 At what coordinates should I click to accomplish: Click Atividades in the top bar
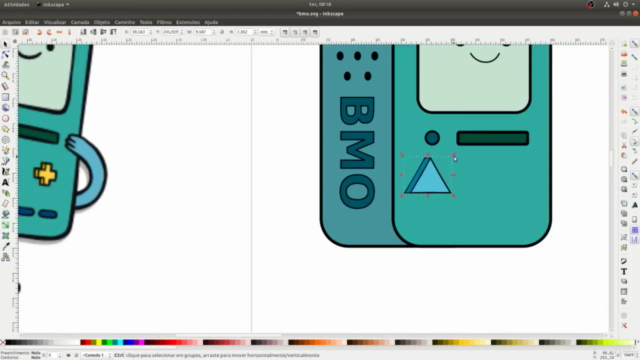[17, 4]
